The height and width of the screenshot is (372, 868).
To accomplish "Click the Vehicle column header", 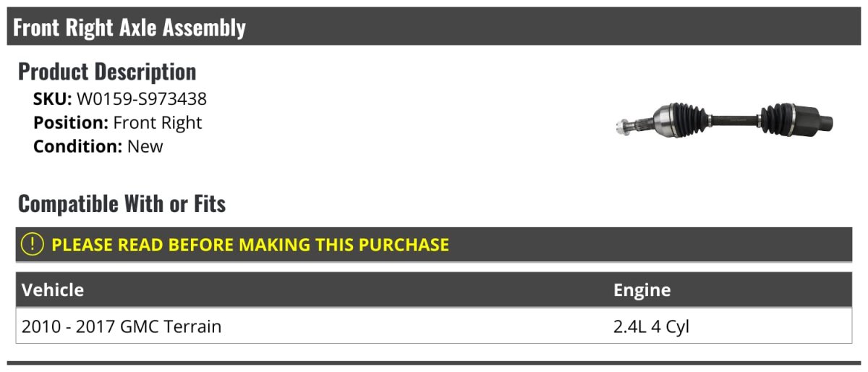I will tap(53, 290).
